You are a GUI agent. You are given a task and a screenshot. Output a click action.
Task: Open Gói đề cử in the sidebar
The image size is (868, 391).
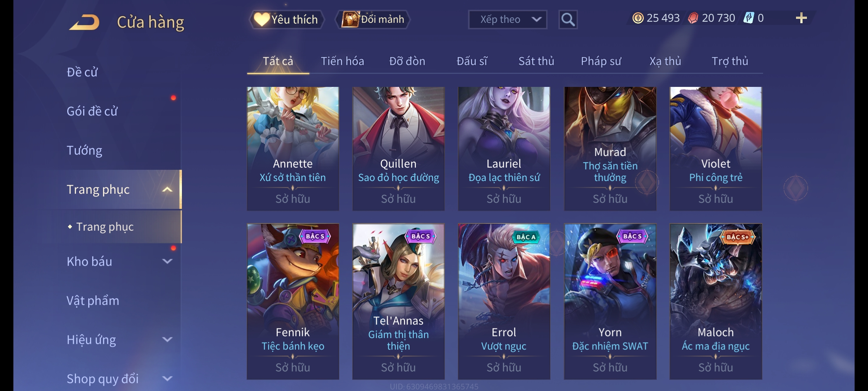coord(92,111)
